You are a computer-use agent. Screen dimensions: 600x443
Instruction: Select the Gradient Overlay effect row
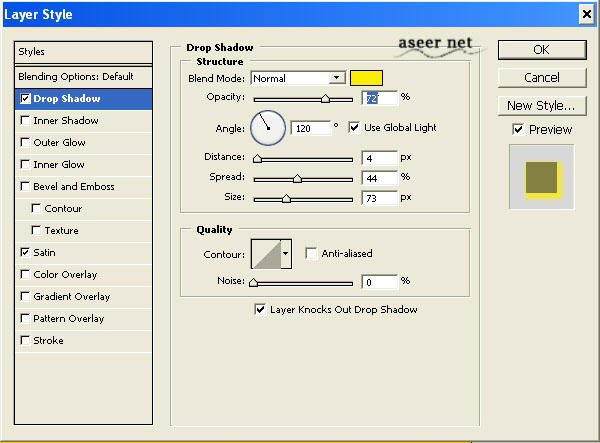pyautogui.click(x=83, y=296)
